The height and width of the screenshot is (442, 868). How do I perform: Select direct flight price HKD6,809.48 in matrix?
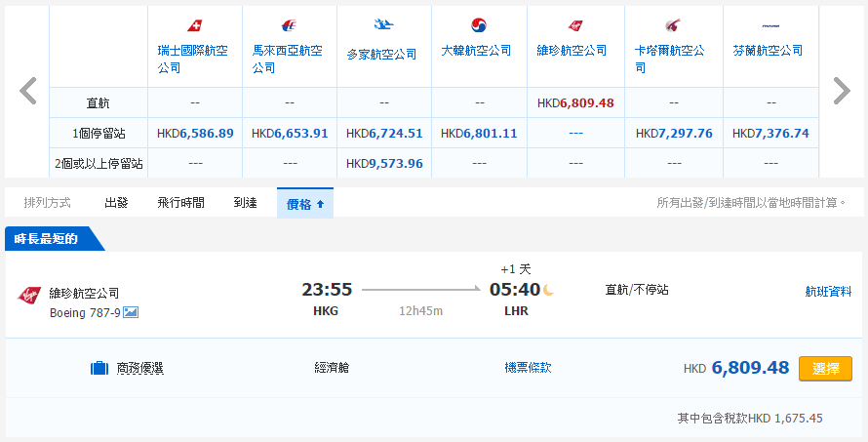575,101
